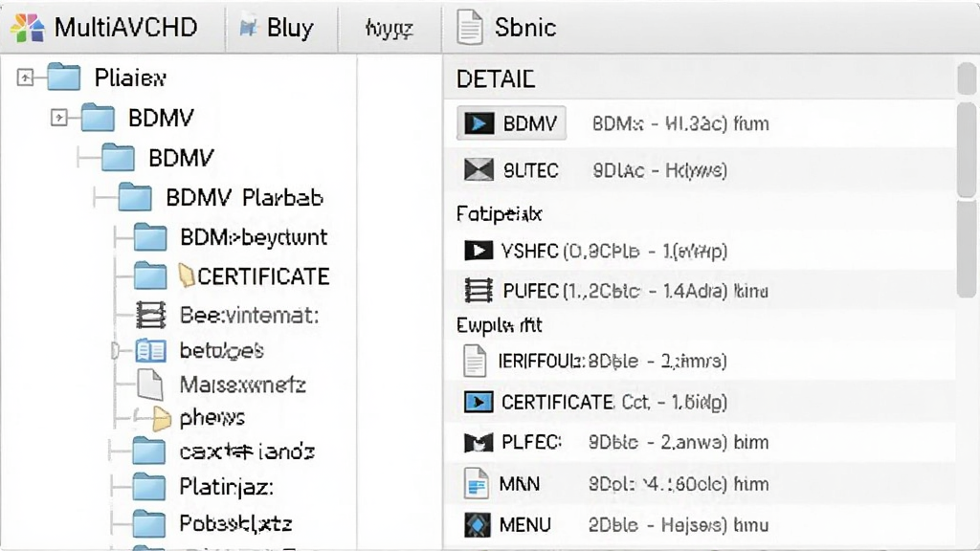Click the CERTIFICATE play icon in detail list

point(479,402)
